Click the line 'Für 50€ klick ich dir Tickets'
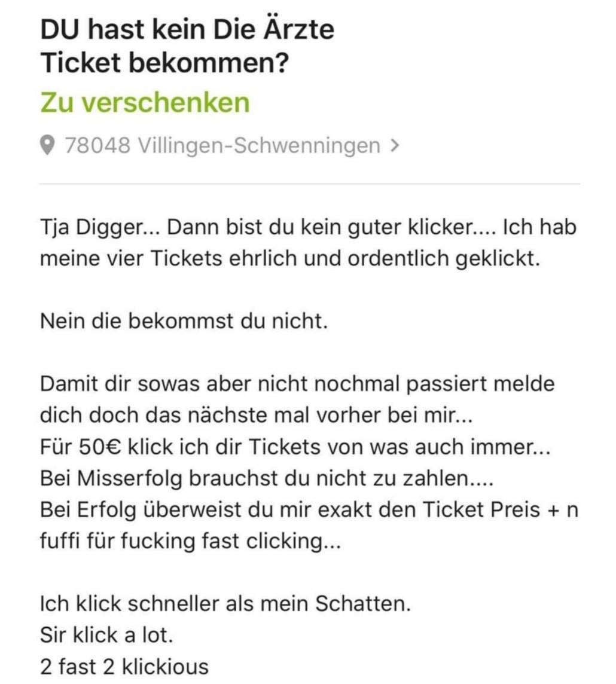616x684 pixels. (295, 447)
